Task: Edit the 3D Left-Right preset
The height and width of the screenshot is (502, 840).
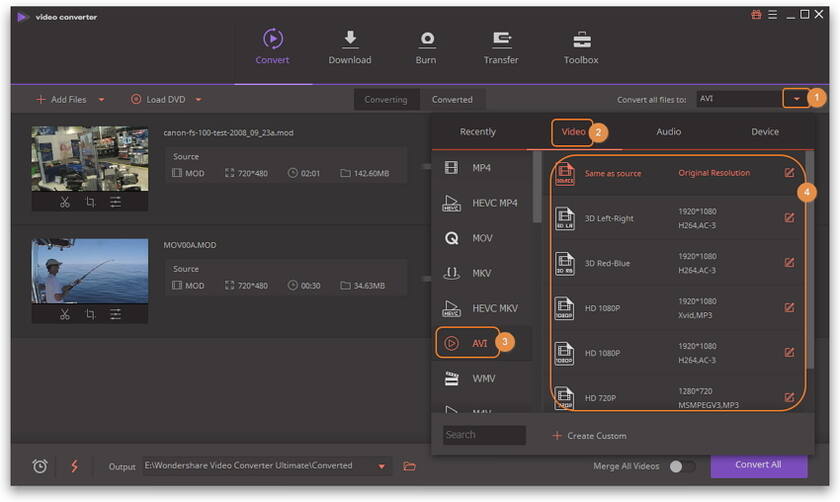Action: (x=789, y=218)
